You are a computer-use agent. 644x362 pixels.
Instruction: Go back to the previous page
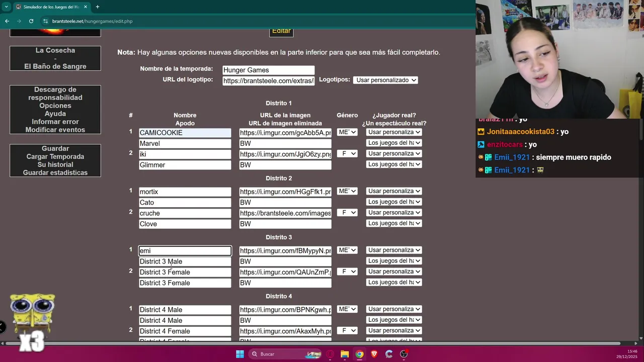click(7, 21)
